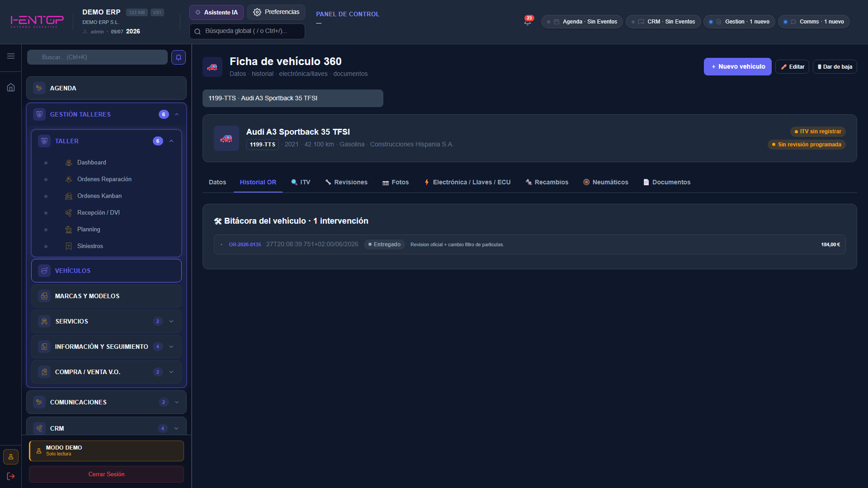Open the ITV tab

coord(301,182)
